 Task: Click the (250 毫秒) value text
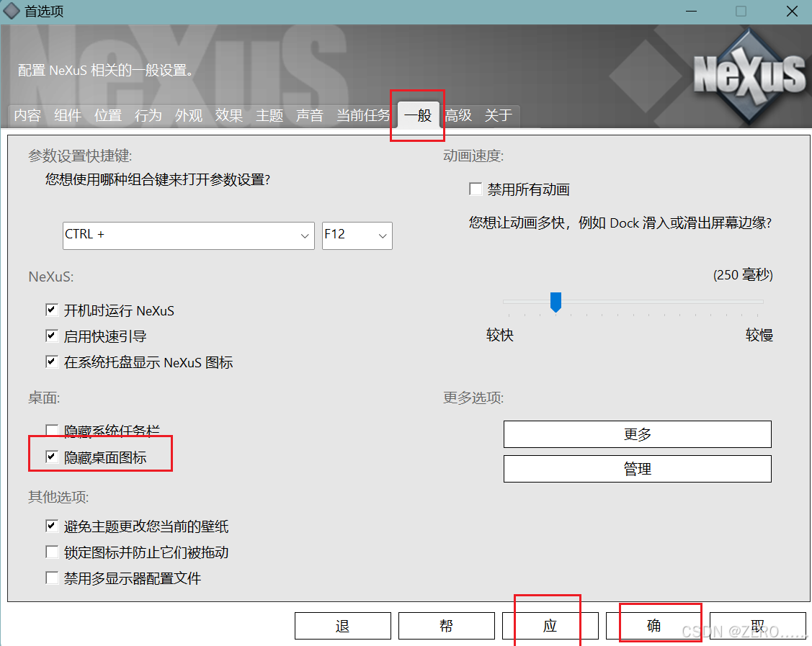click(x=743, y=274)
